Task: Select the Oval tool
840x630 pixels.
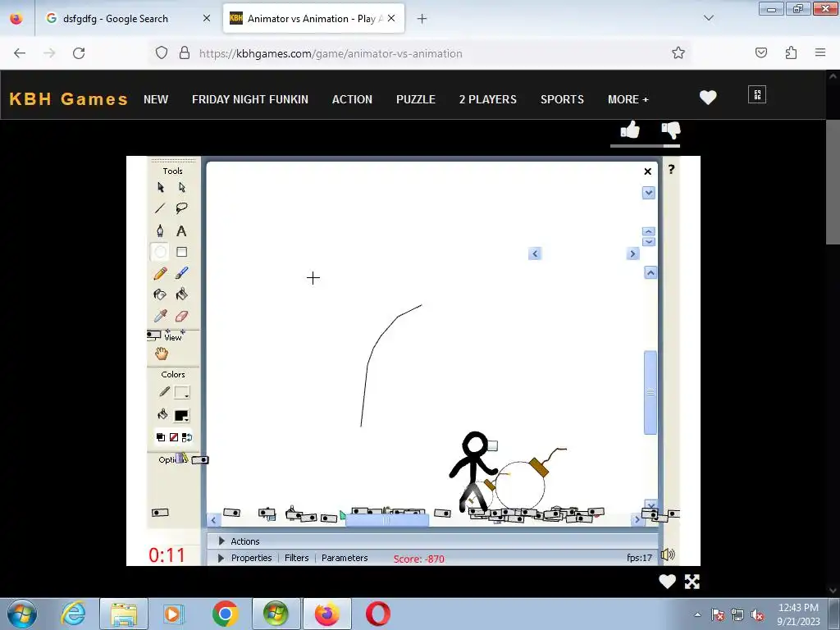Action: point(160,252)
